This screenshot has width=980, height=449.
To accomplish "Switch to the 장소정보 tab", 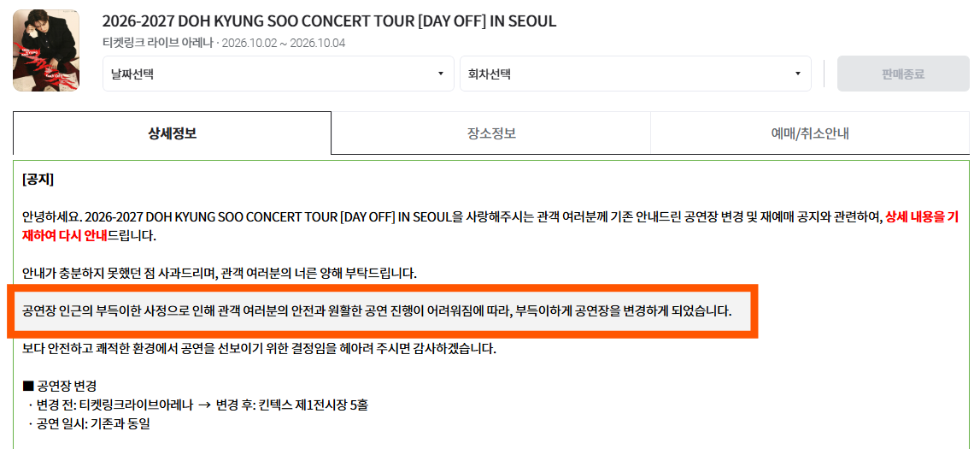I will tap(490, 133).
